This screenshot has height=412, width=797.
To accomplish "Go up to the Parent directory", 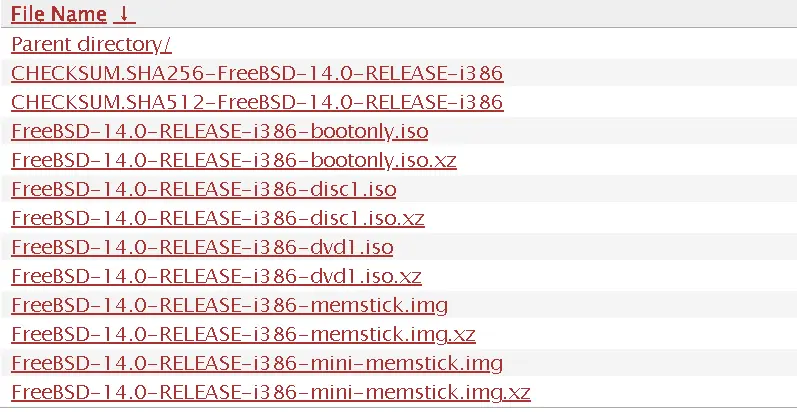I will coord(91,45).
